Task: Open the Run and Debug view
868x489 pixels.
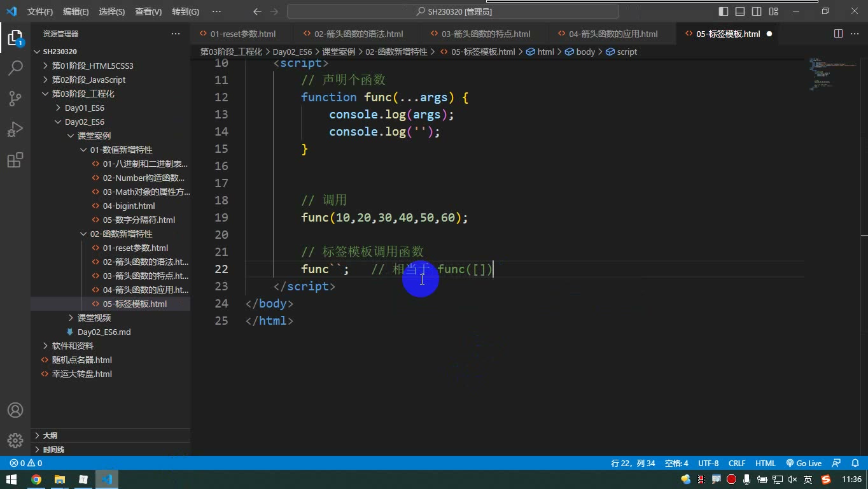Action: pos(15,129)
